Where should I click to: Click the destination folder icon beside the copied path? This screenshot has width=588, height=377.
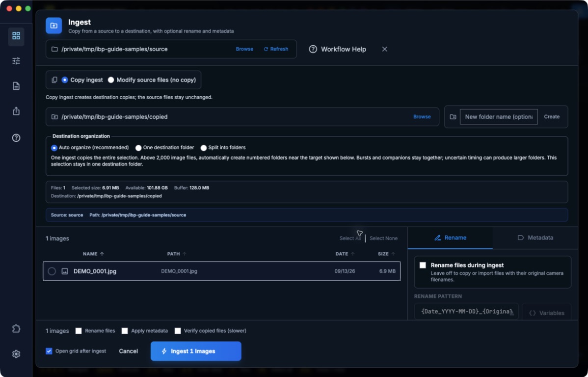pyautogui.click(x=54, y=117)
